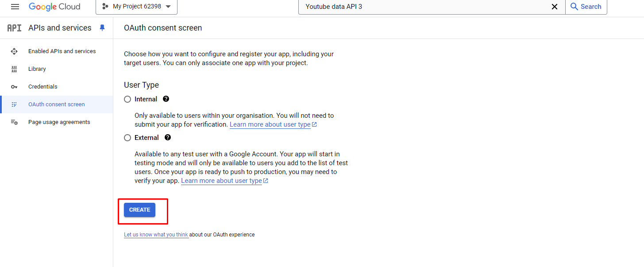644x267 pixels.
Task: Click Let us know what you think link
Action: 156,234
